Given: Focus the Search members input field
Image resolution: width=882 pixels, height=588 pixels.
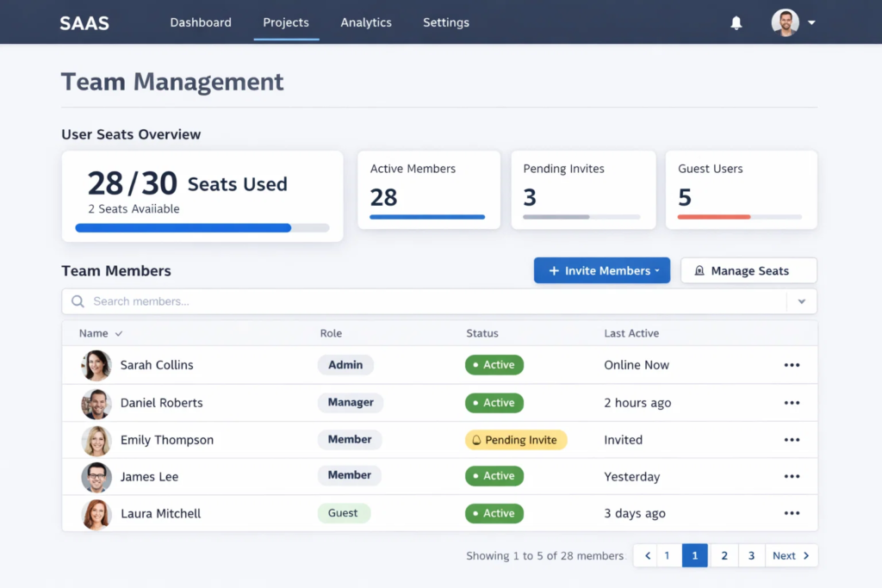Looking at the screenshot, I should click(x=431, y=301).
